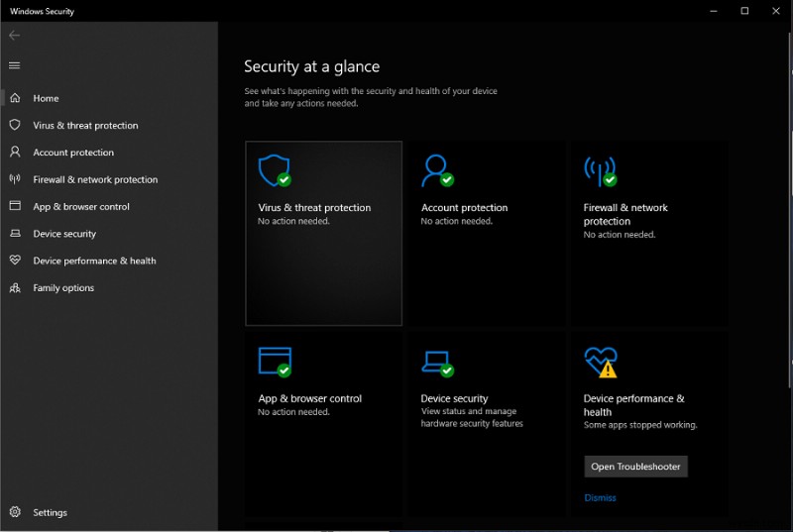
Task: Click the Account protection person icon in sidebar
Action: point(15,152)
